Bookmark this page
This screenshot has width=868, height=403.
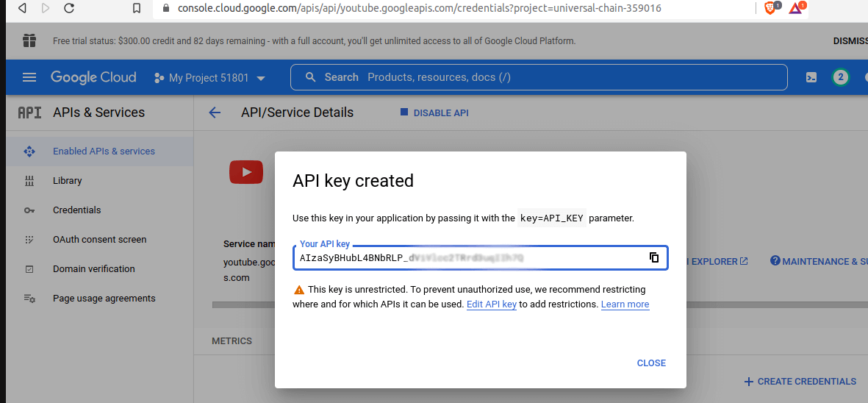136,8
